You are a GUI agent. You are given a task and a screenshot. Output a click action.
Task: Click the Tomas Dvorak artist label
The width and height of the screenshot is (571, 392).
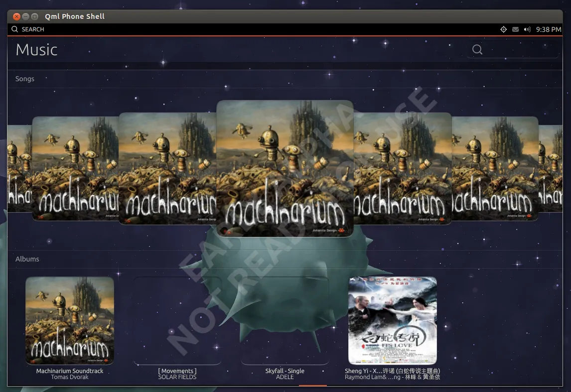(70, 377)
